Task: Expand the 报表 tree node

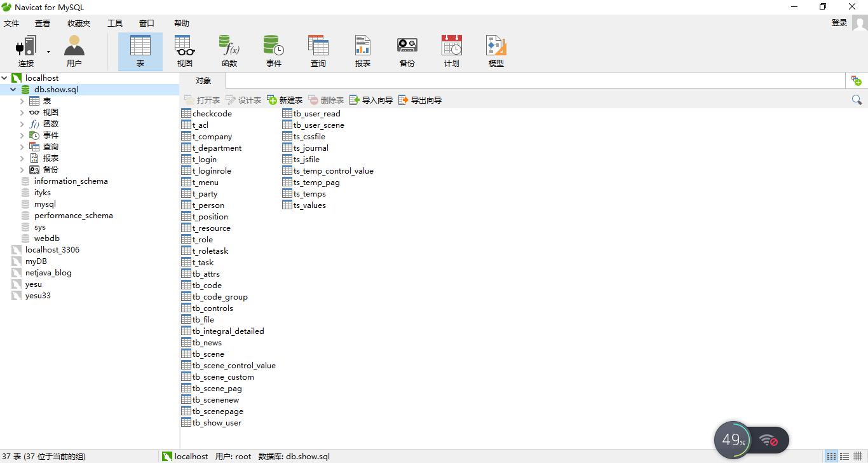Action: (x=22, y=158)
